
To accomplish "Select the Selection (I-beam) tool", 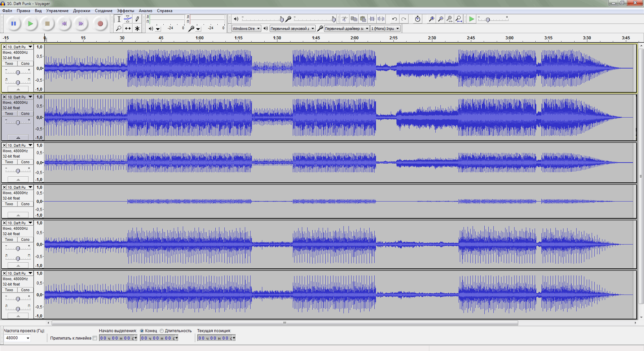I will (x=119, y=19).
